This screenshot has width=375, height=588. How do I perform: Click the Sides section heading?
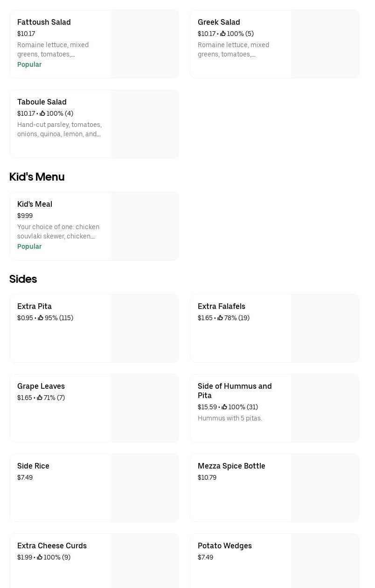[23, 279]
